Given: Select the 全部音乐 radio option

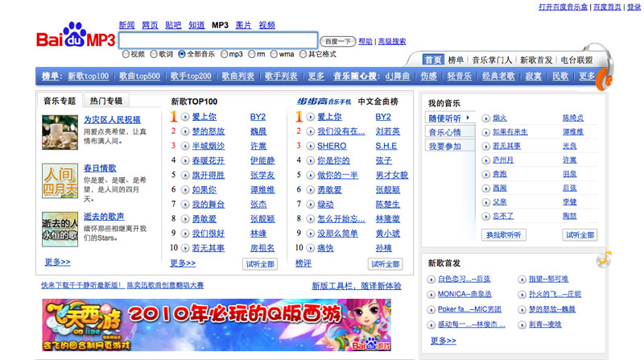Looking at the screenshot, I should 182,54.
